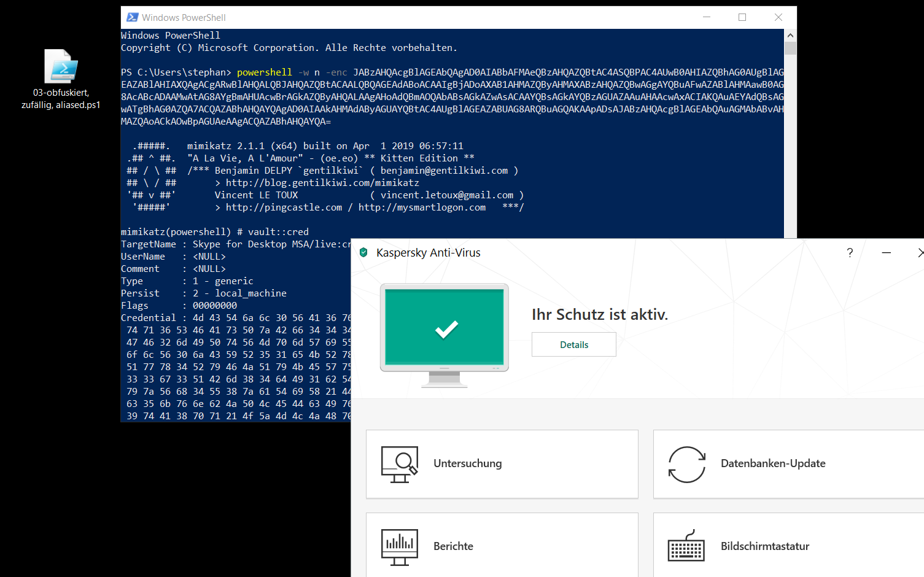Minimize the Windows PowerShell window
Screen dimensions: 924x577
click(707, 17)
